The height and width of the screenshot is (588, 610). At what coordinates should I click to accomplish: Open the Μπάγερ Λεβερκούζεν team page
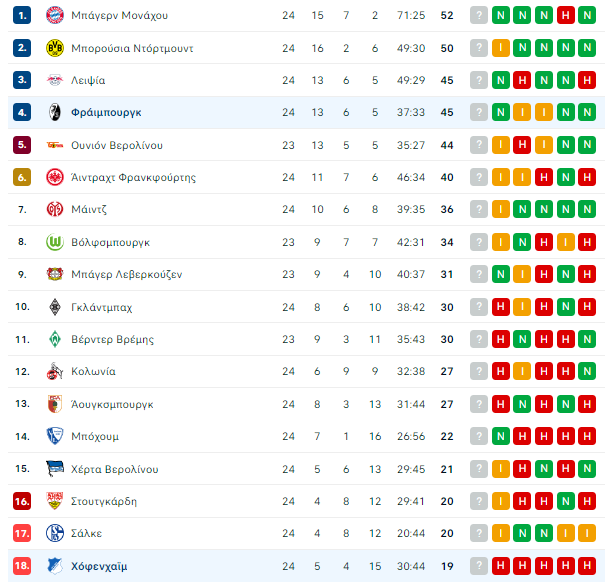(x=126, y=274)
